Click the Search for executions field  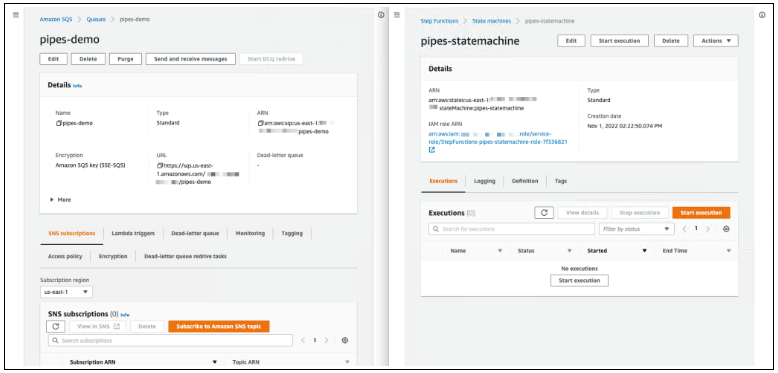click(511, 229)
